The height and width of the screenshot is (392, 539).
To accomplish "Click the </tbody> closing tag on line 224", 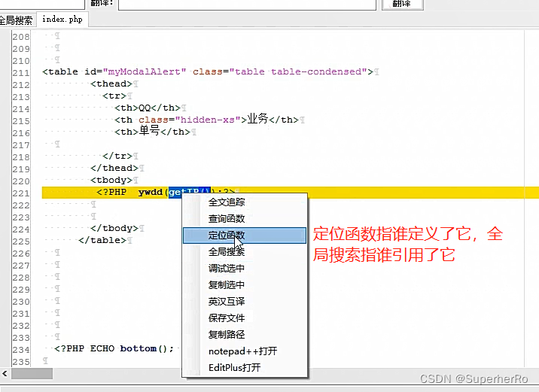I will (x=114, y=228).
